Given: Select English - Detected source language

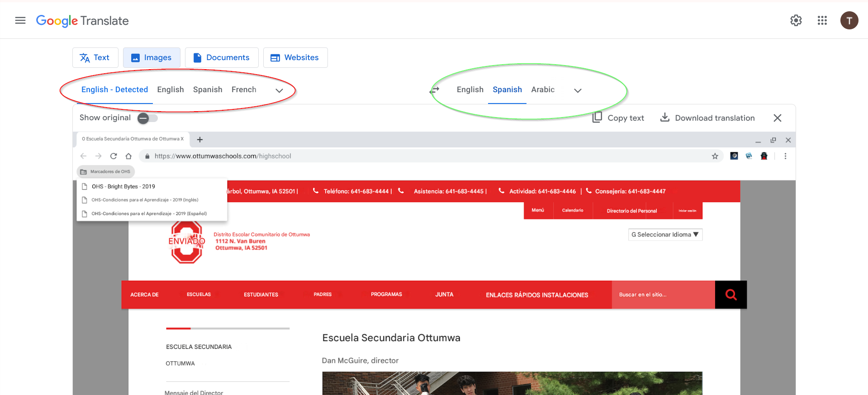Looking at the screenshot, I should pos(114,89).
